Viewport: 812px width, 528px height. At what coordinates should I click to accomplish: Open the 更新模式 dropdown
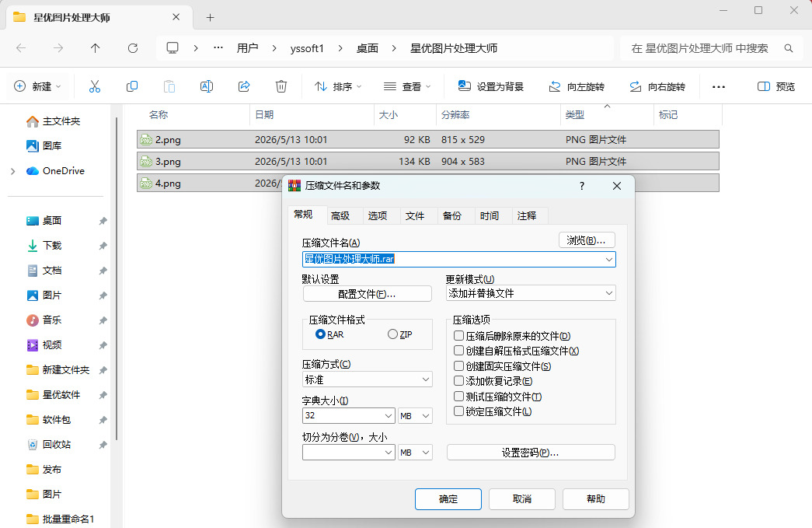pyautogui.click(x=531, y=293)
